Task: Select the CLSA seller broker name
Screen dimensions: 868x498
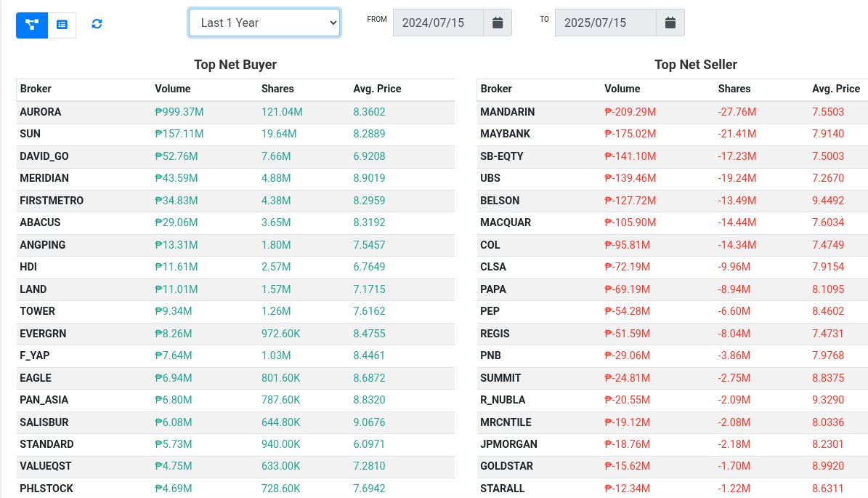Action: (x=493, y=267)
